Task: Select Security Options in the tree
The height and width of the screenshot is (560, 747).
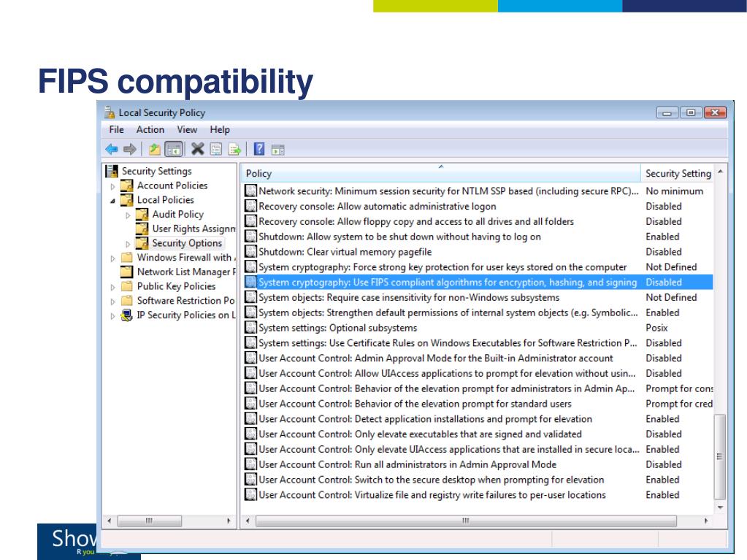Action: click(x=187, y=243)
